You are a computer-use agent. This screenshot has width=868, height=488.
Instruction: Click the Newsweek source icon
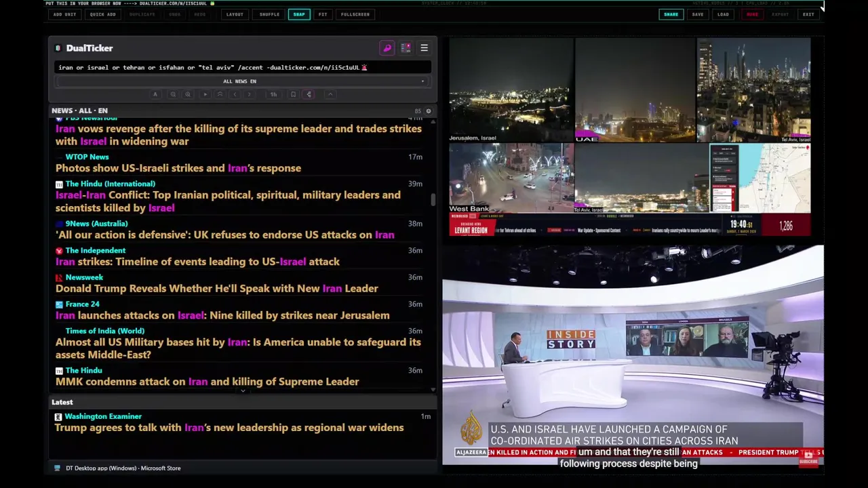click(x=59, y=277)
